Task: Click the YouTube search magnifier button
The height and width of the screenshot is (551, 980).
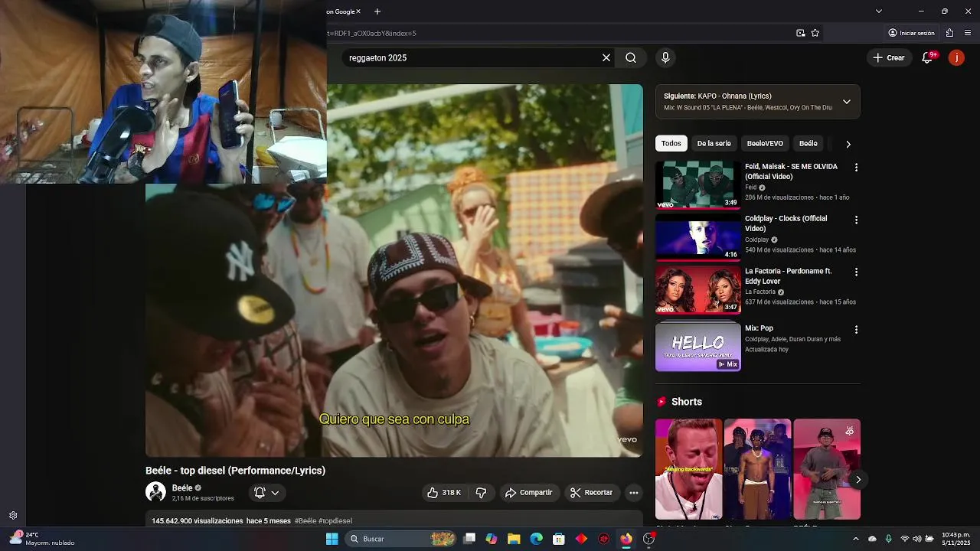Action: [630, 57]
